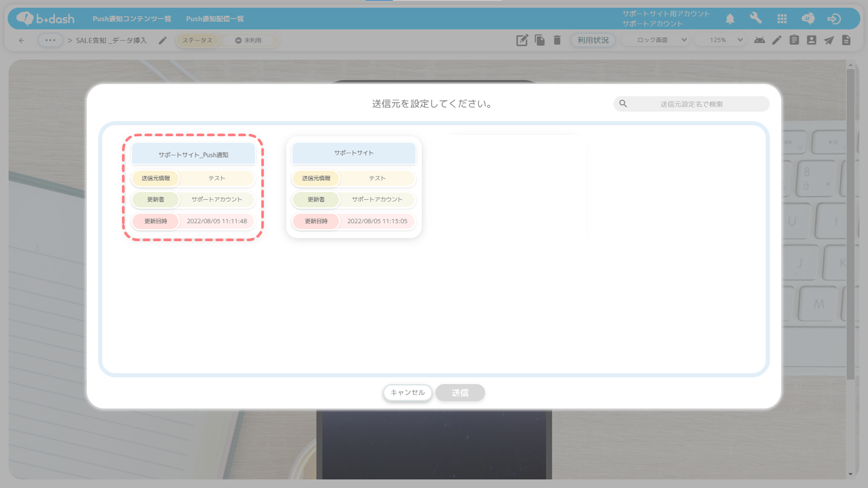The height and width of the screenshot is (488, 868).
Task: Click the copy duplicate icon
Action: [x=539, y=40]
